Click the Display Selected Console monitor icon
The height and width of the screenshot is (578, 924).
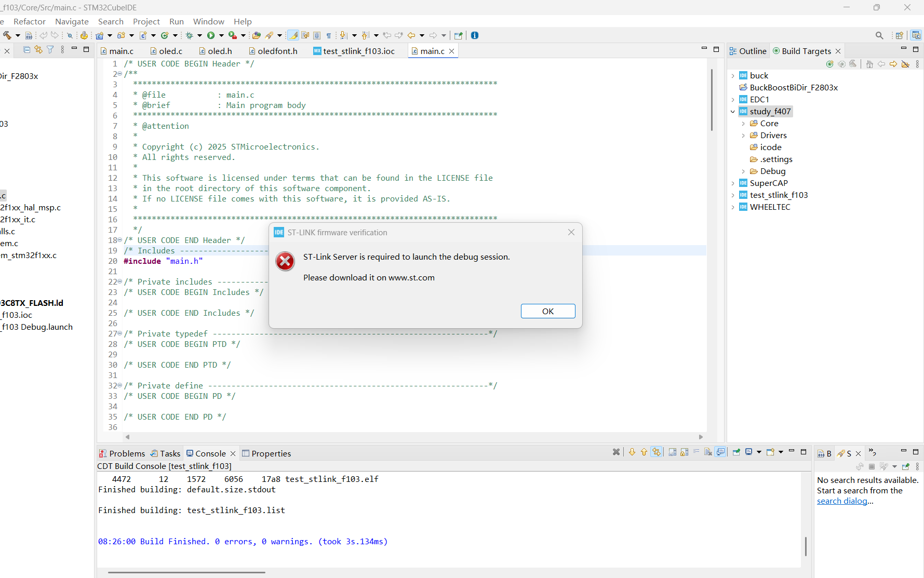748,452
